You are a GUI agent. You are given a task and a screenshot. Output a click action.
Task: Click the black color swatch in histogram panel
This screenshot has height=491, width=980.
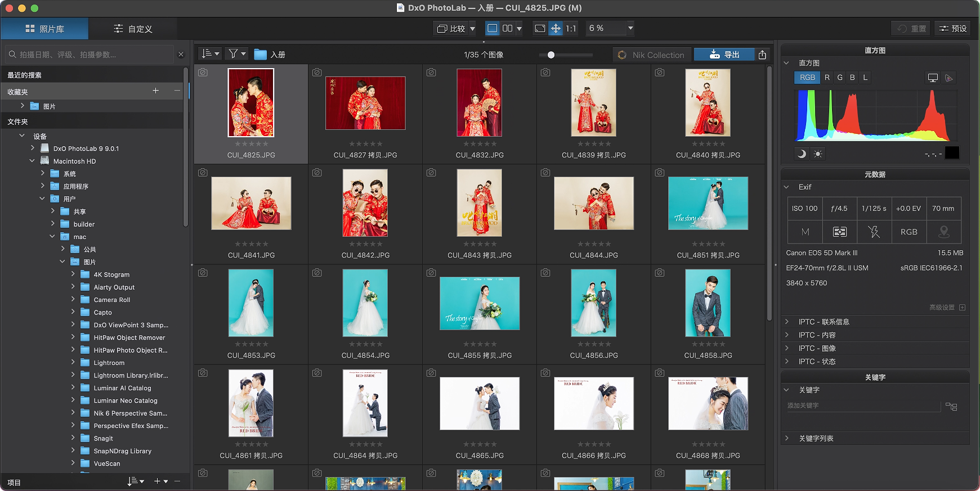(x=952, y=153)
